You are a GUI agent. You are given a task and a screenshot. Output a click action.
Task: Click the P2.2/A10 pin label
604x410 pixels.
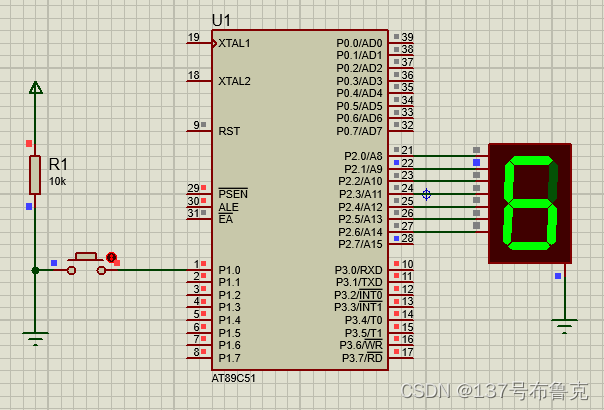coord(361,181)
